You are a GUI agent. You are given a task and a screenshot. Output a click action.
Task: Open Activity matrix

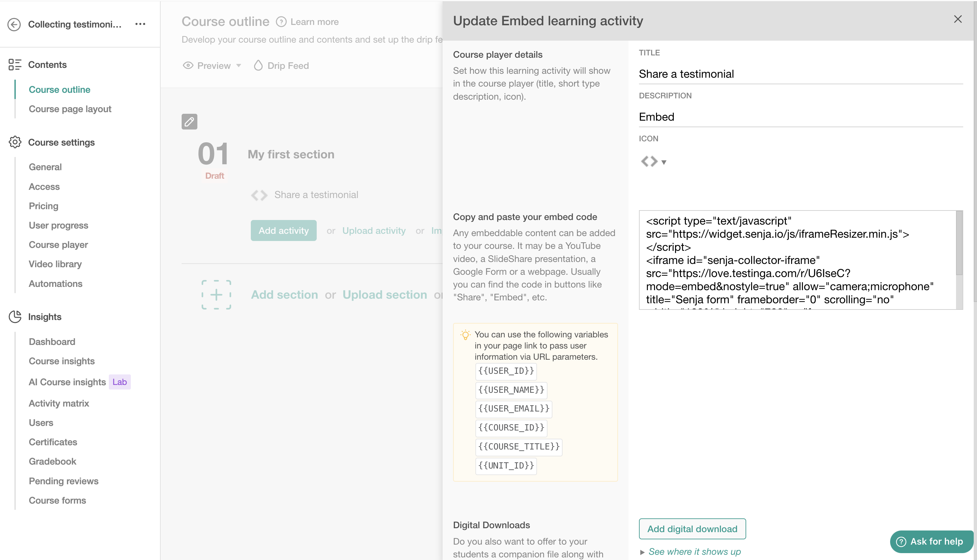59,403
